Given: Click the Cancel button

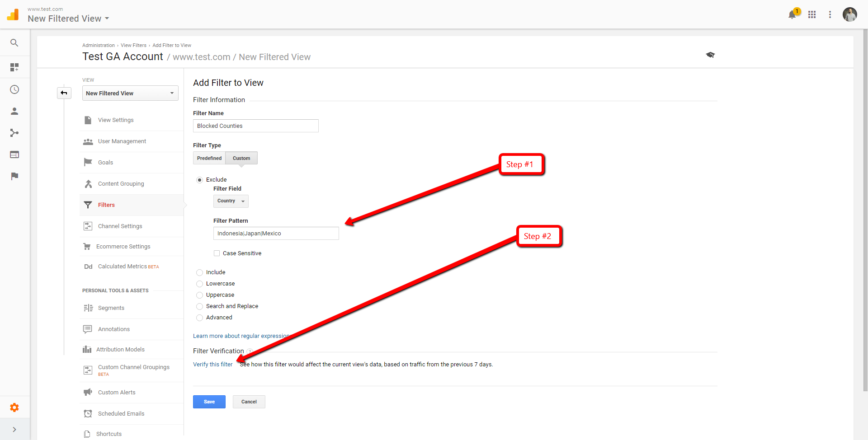Looking at the screenshot, I should pyautogui.click(x=249, y=402).
